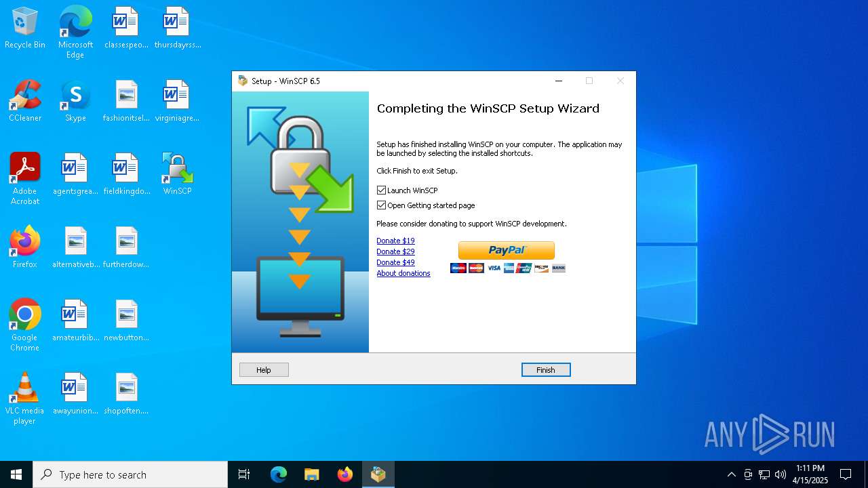Select the CCleaner desktop shortcut
The height and width of the screenshot is (488, 868).
click(25, 102)
